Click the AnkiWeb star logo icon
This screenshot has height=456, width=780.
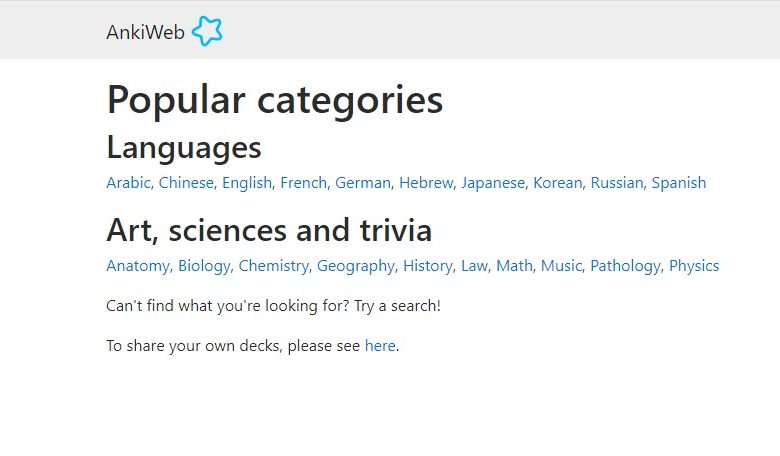click(207, 31)
